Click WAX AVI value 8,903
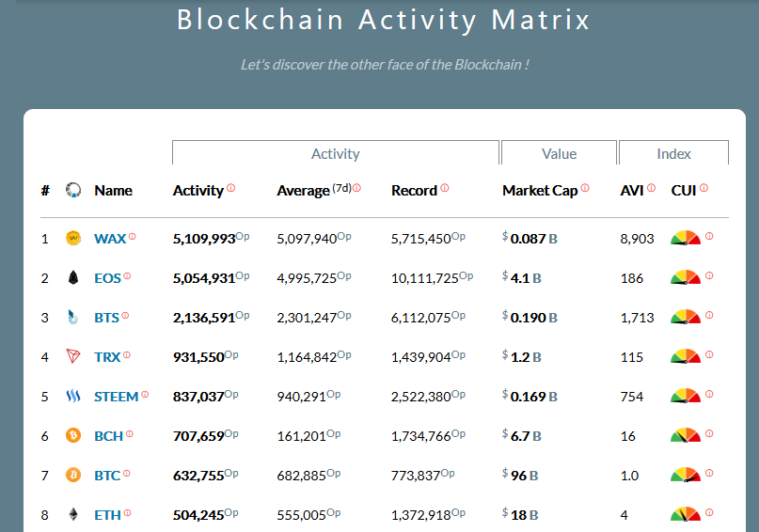This screenshot has width=759, height=532. click(637, 239)
